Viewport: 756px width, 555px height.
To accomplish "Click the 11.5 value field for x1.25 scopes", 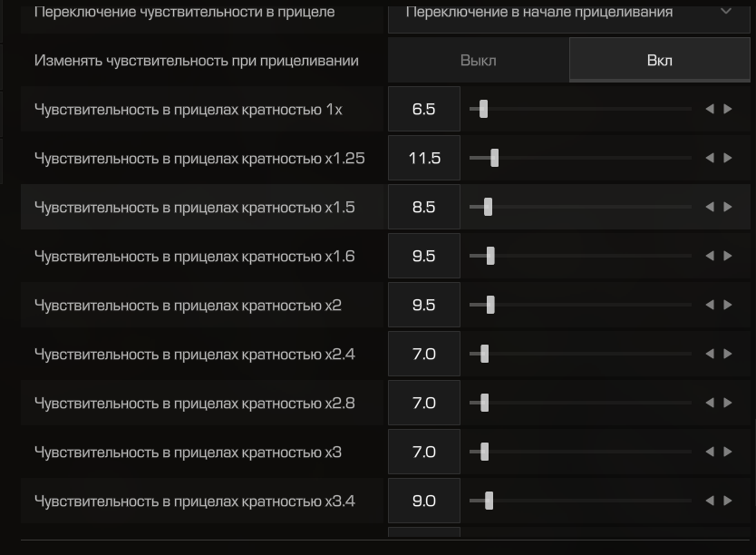I will point(423,158).
